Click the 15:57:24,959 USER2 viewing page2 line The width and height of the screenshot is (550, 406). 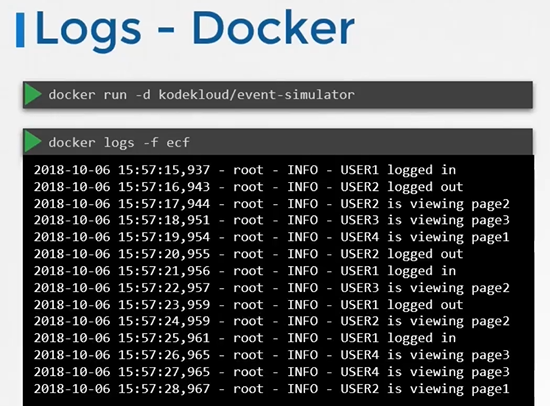click(271, 321)
